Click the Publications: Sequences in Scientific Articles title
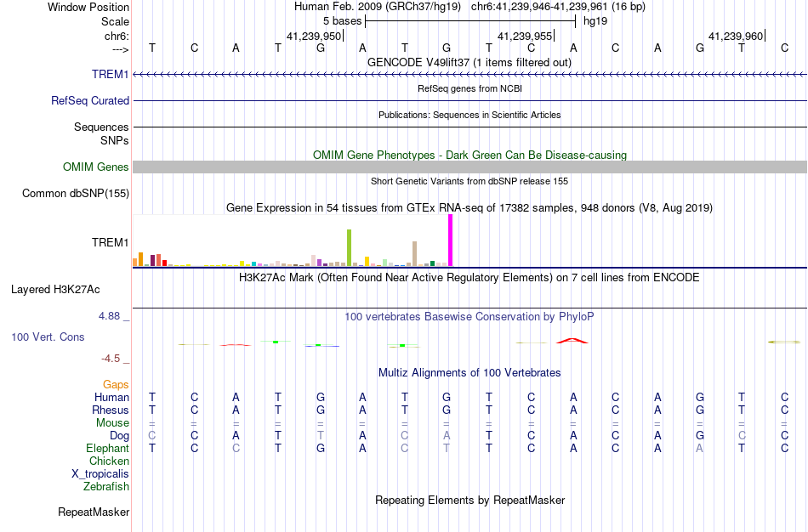 click(x=469, y=115)
